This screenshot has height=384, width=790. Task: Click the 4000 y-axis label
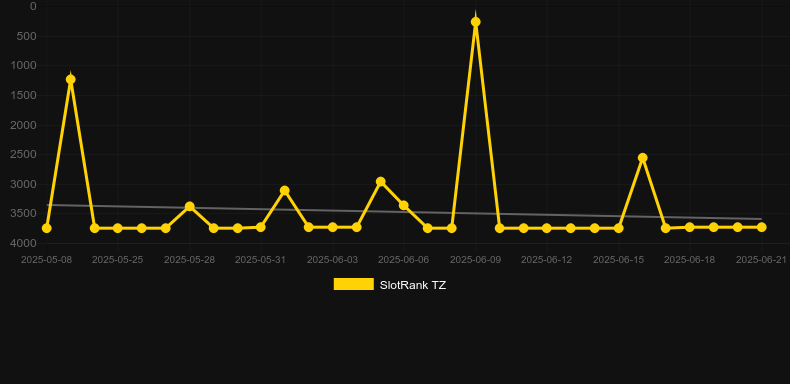[24, 243]
